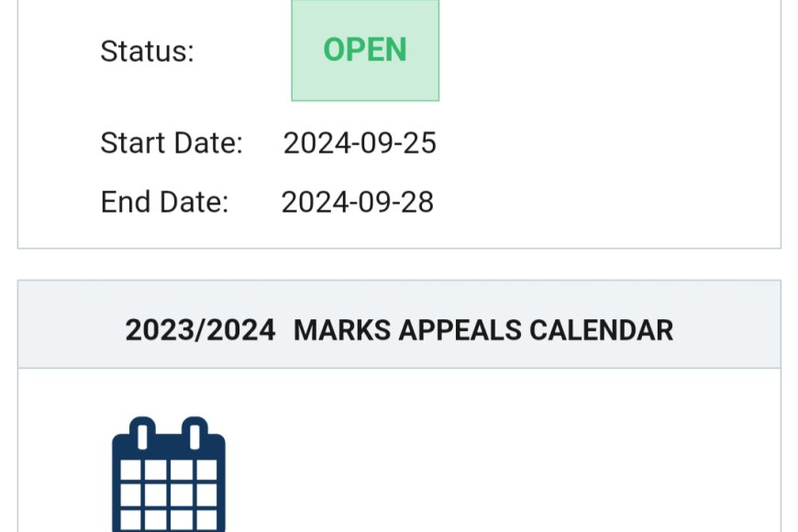Click left binder ring on calendar icon
798x532 pixels.
coord(142,433)
